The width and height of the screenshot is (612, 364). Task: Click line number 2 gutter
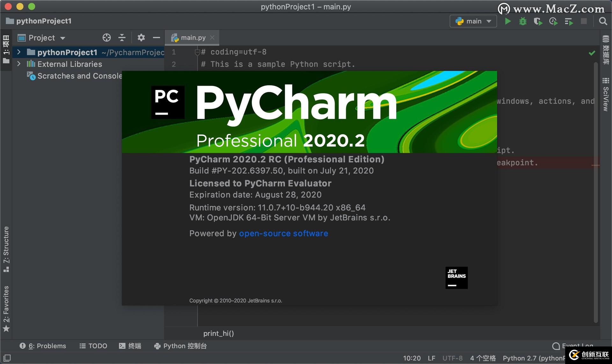pyautogui.click(x=174, y=64)
